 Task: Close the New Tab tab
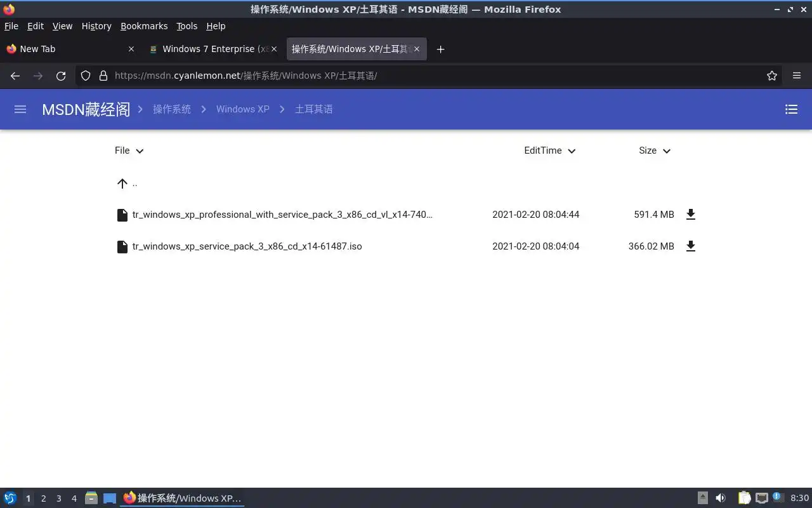click(131, 49)
